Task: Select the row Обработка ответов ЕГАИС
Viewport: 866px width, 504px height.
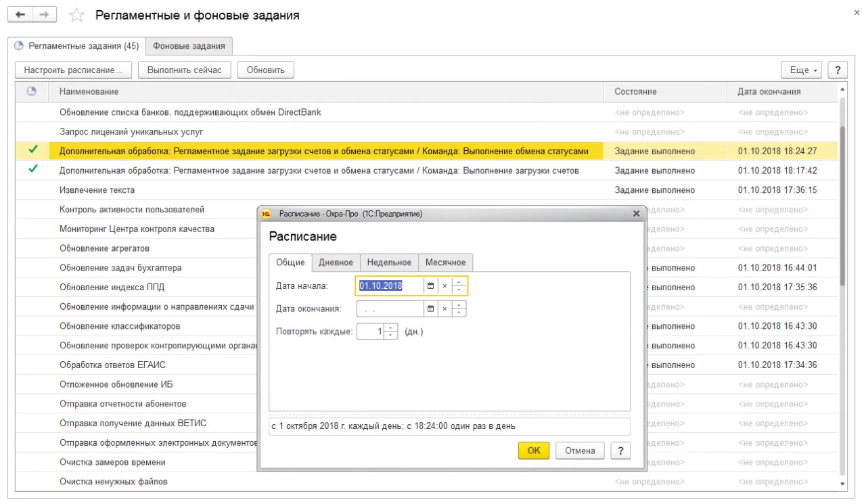Action: pyautogui.click(x=137, y=365)
